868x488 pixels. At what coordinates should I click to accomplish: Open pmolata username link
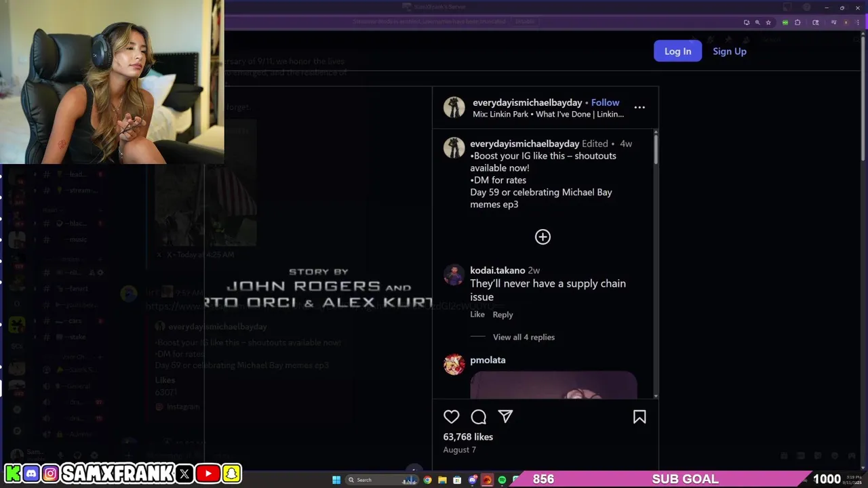click(x=488, y=360)
